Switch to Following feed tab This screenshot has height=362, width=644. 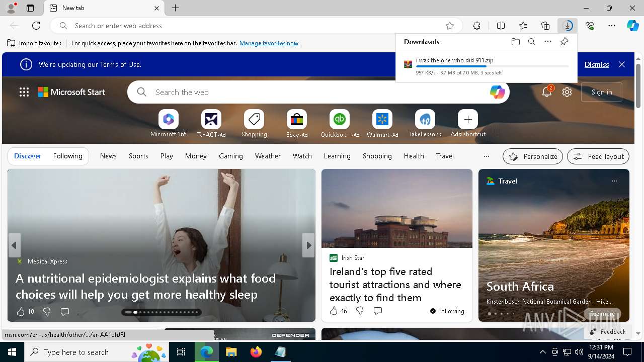click(68, 156)
